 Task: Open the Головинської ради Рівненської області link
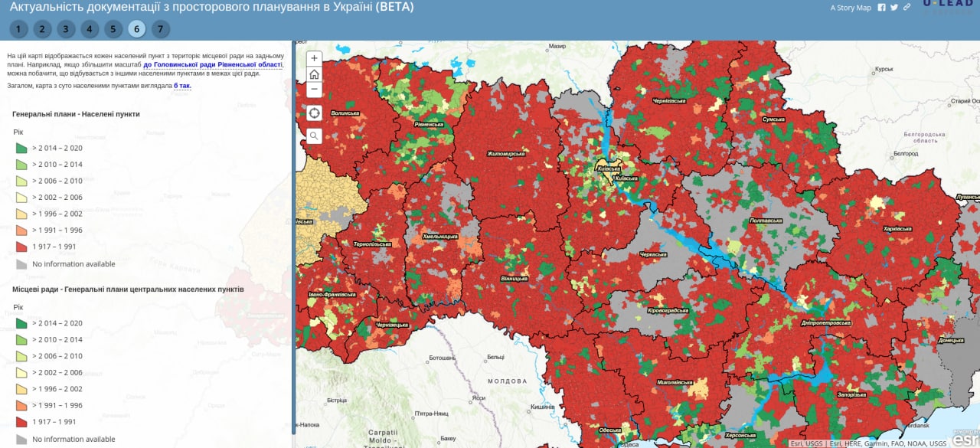213,65
